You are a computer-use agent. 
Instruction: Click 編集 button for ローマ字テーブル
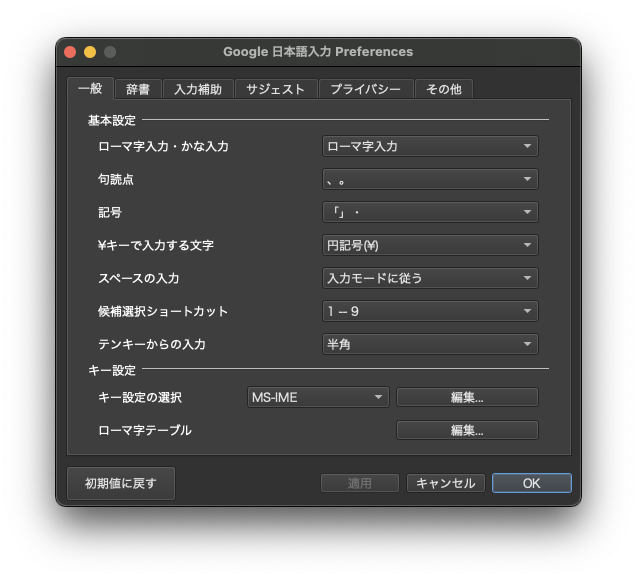coord(467,430)
